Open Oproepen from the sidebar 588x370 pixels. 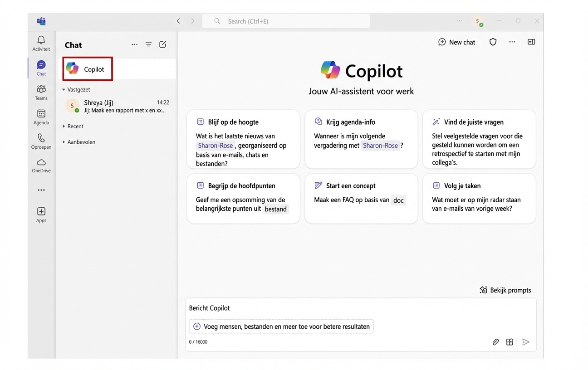(x=41, y=141)
